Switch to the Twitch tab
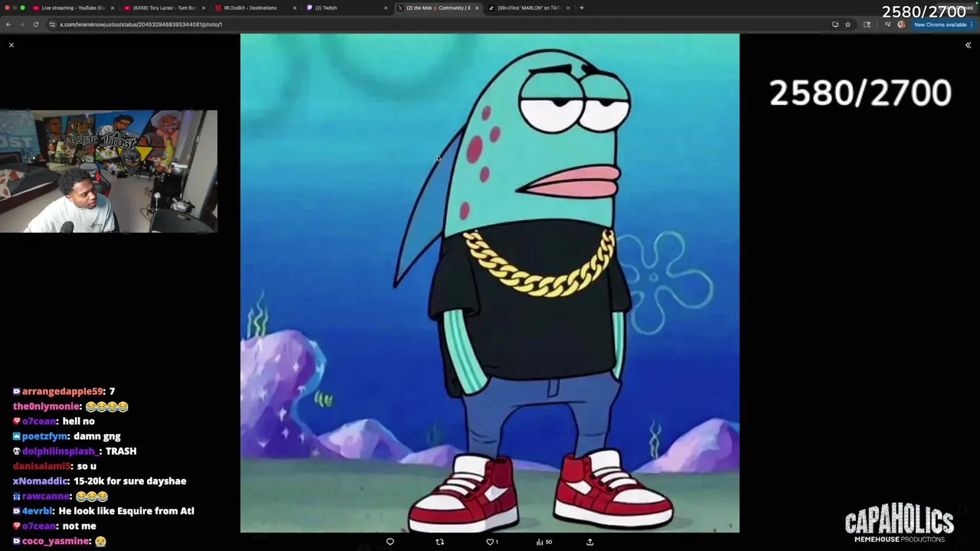 click(346, 8)
